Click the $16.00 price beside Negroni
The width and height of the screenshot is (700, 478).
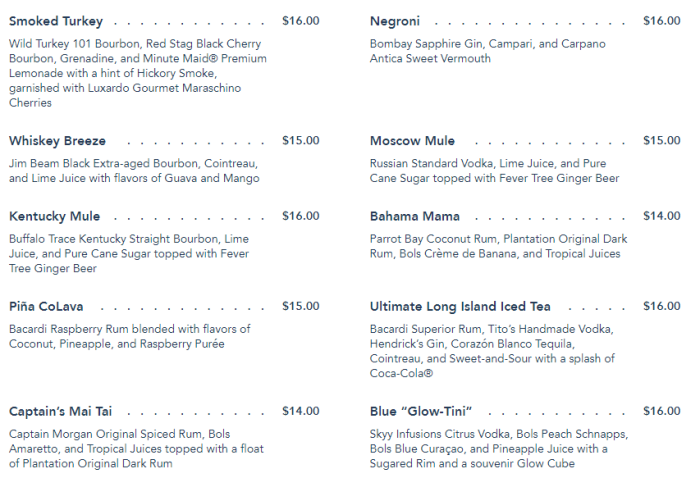coord(661,20)
